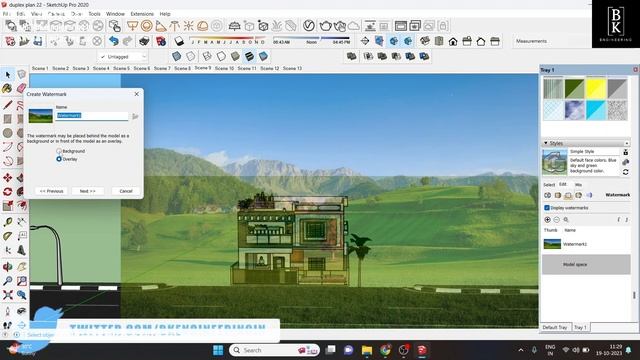Pick the gray material swatch

pos(617,89)
